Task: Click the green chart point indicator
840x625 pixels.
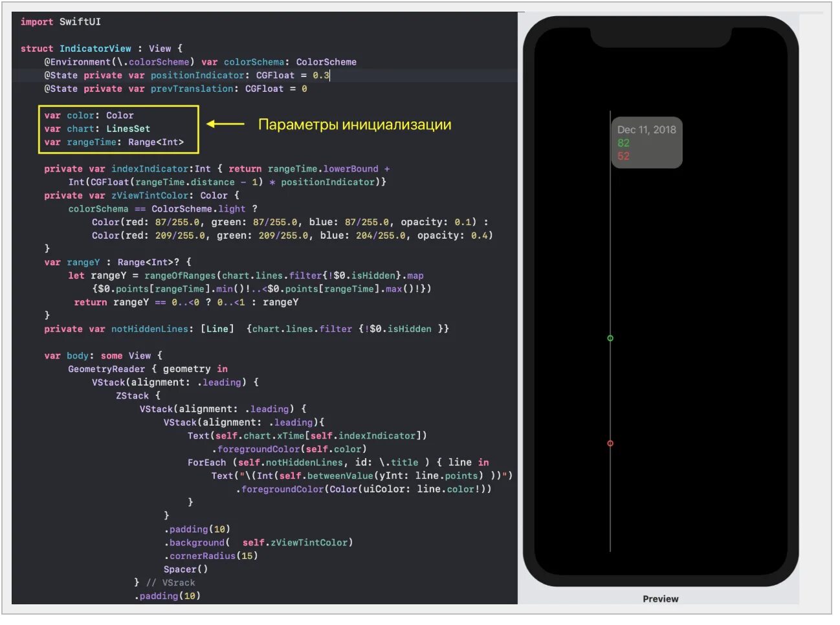Action: [610, 338]
